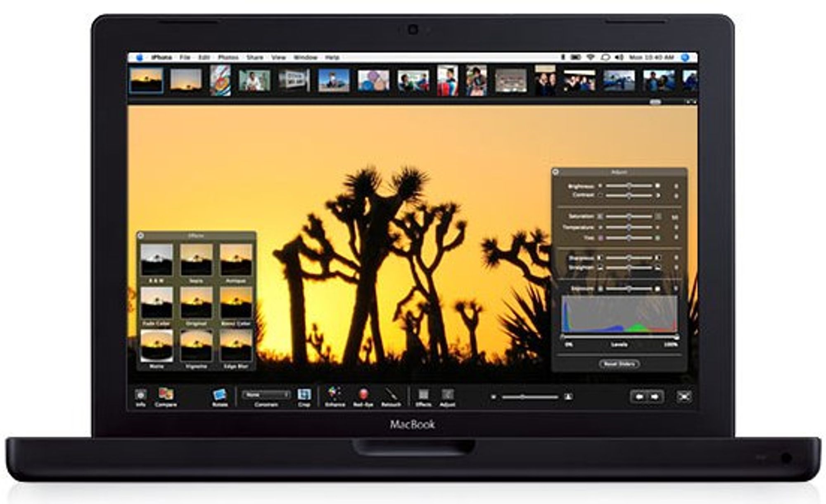Select the Original effect thumbnail
Viewport: 826px width, 504px height.
pos(196,302)
